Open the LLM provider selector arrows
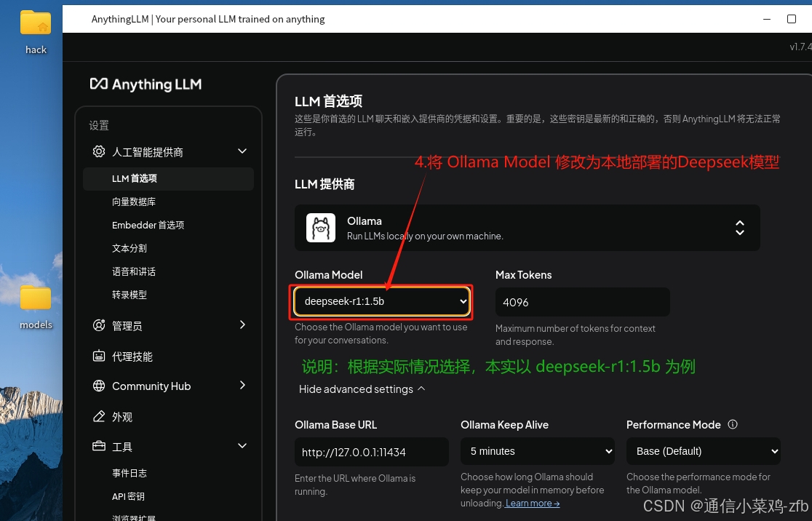The image size is (812, 521). tap(739, 228)
